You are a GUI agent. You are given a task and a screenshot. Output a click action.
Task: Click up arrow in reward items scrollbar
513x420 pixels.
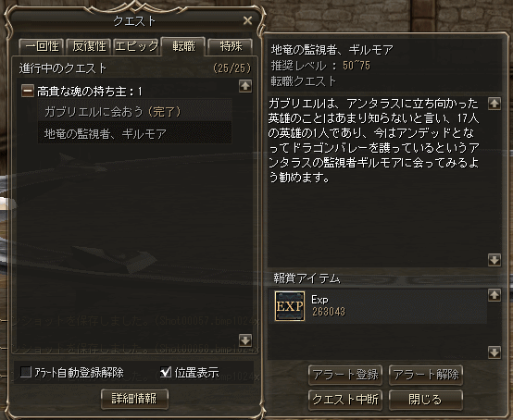(x=494, y=295)
